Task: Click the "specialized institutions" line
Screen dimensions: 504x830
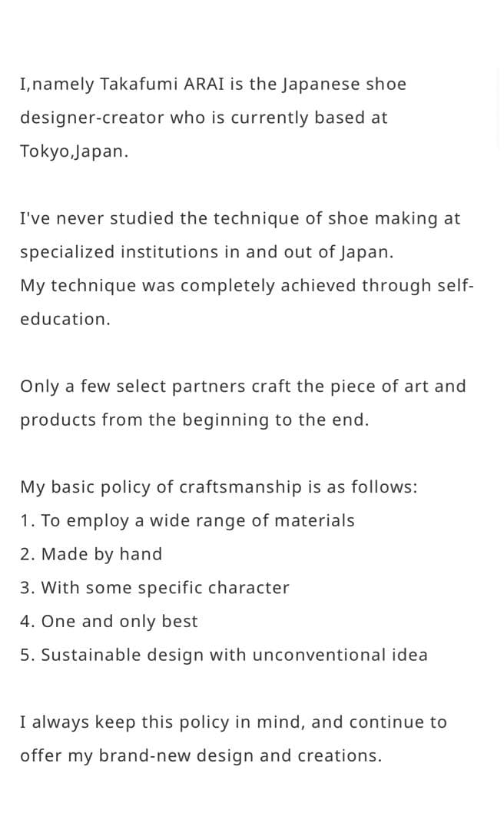Action: click(207, 252)
